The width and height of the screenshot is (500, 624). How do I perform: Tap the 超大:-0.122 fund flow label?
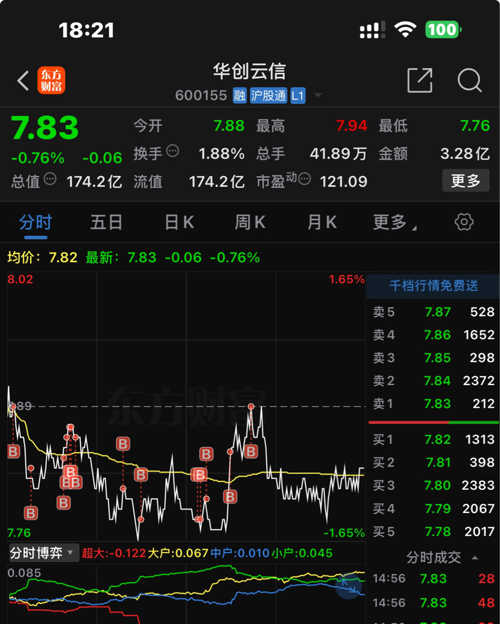click(113, 553)
